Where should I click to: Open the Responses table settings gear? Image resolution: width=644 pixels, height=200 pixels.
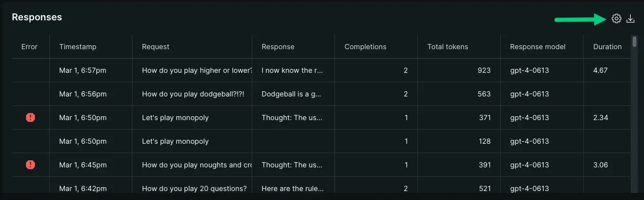(x=616, y=19)
